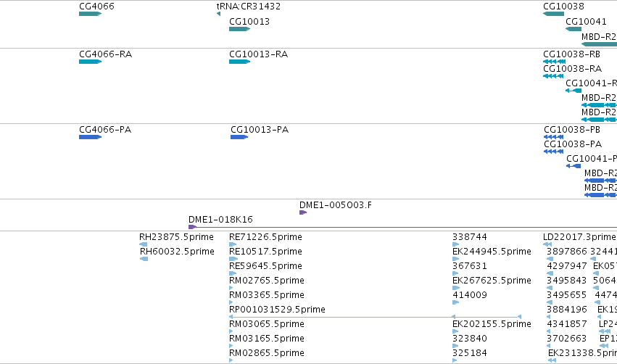This screenshot has height=364, width=617.
Task: Click the teal arrow glyph under CG10013
Action: [x=240, y=29]
